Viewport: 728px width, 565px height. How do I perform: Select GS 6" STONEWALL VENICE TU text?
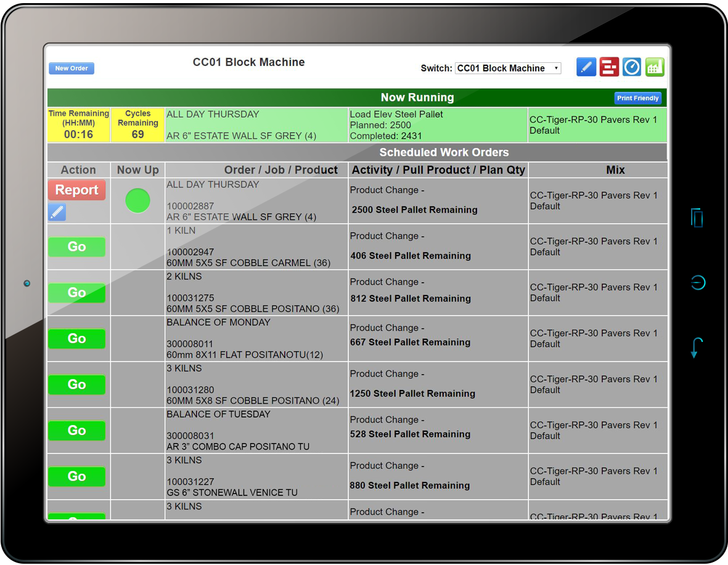pyautogui.click(x=232, y=492)
